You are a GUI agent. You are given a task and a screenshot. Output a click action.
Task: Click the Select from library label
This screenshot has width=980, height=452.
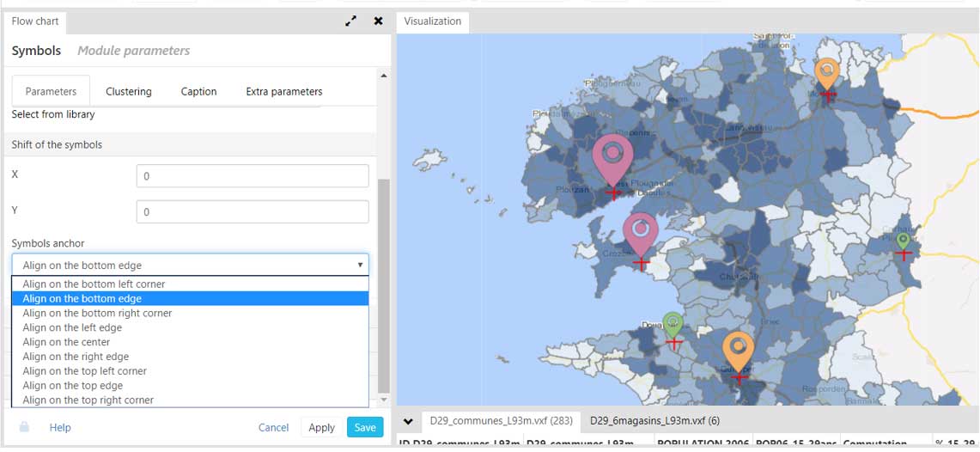point(53,114)
